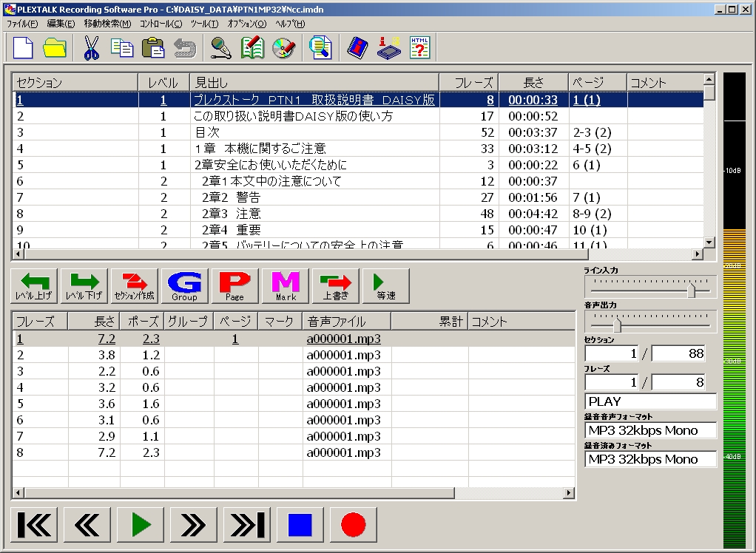Lower section level with レベル下げ button
This screenshot has width=756, height=553.
(84, 286)
